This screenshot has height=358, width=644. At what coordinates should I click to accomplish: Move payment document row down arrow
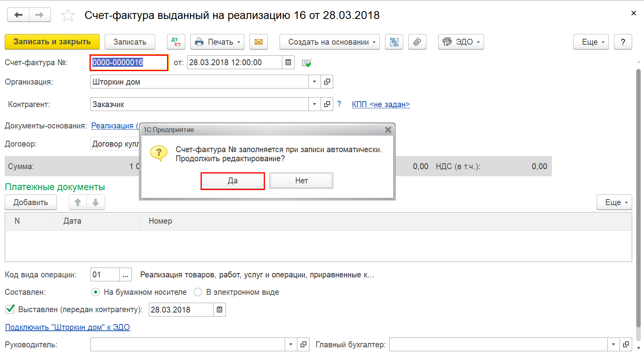(x=96, y=202)
